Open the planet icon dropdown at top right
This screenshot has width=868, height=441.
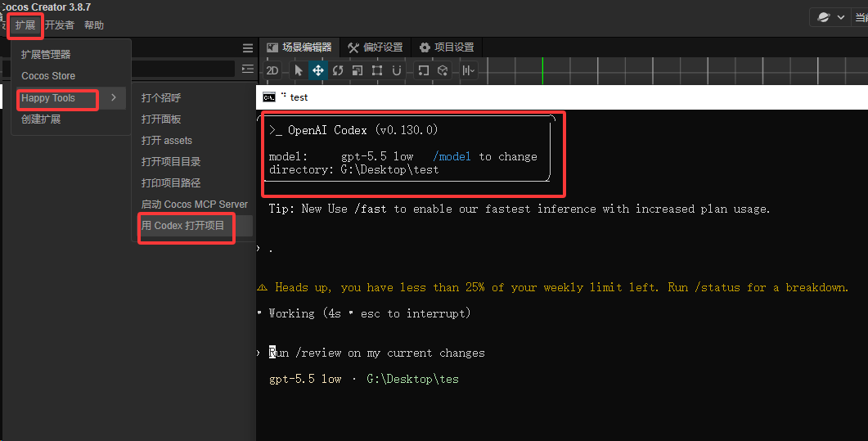coord(830,17)
